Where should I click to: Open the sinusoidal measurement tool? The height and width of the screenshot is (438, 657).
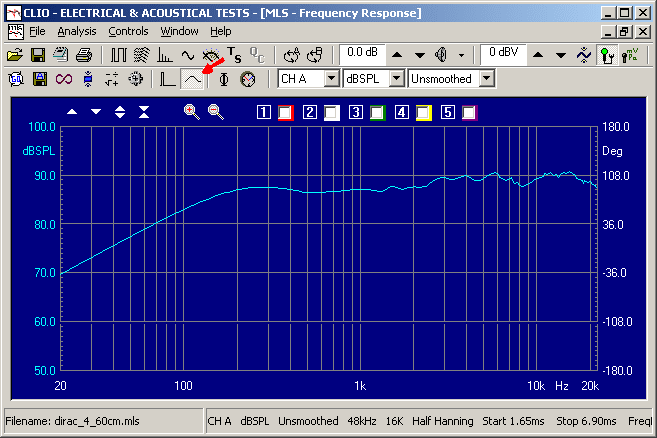188,54
